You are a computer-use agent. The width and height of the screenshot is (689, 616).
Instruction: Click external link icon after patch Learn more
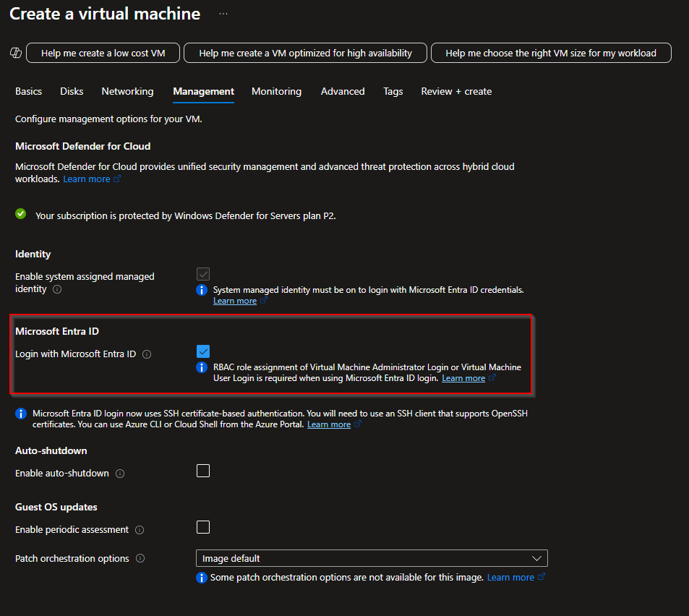(542, 577)
